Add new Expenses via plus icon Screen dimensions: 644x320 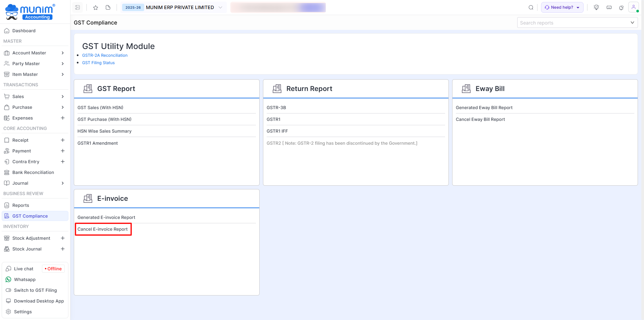click(x=63, y=118)
